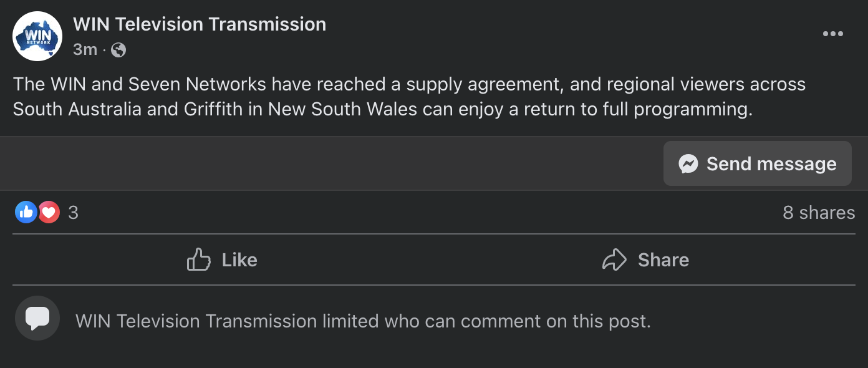Click the Messenger icon in Send message
The width and height of the screenshot is (868, 368).
[688, 163]
